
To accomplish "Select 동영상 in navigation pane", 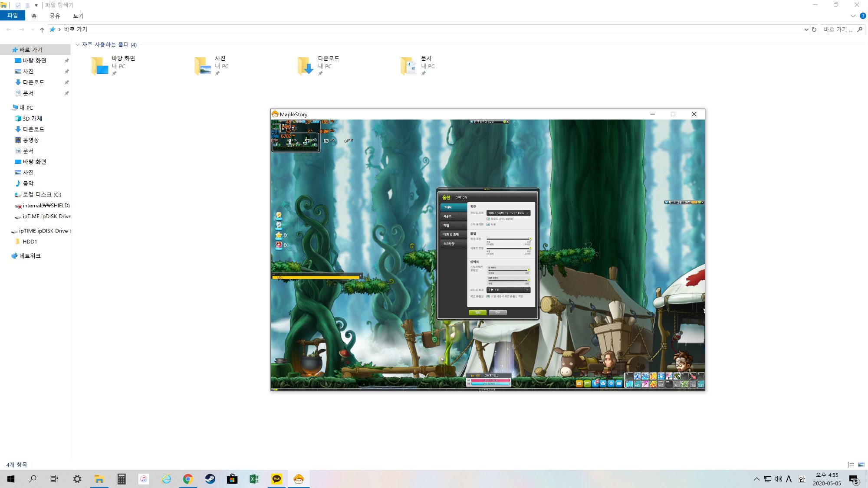I will click(x=27, y=140).
